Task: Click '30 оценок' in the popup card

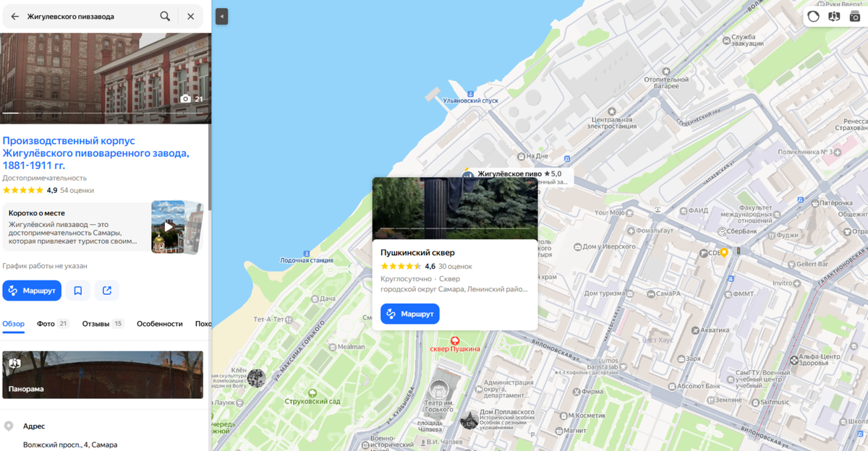Action: [x=455, y=267]
